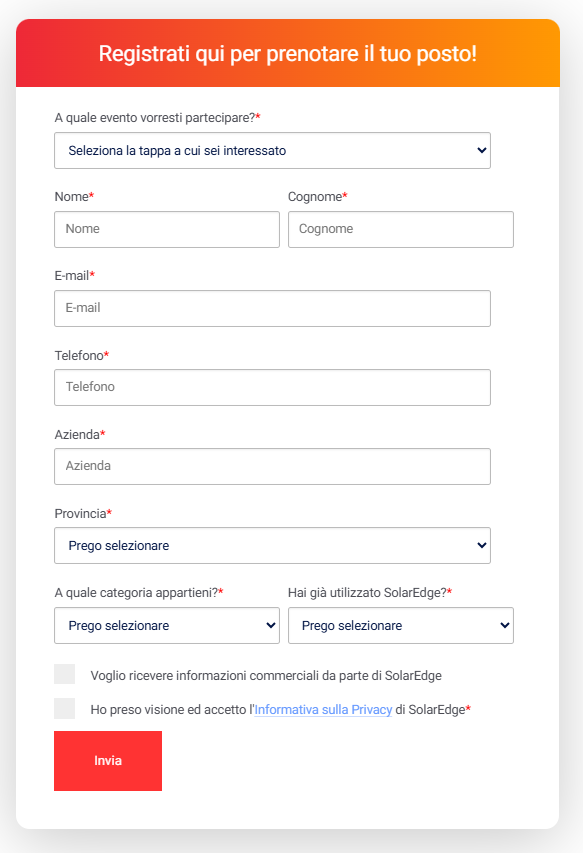Focus the Azienda text box

(272, 466)
